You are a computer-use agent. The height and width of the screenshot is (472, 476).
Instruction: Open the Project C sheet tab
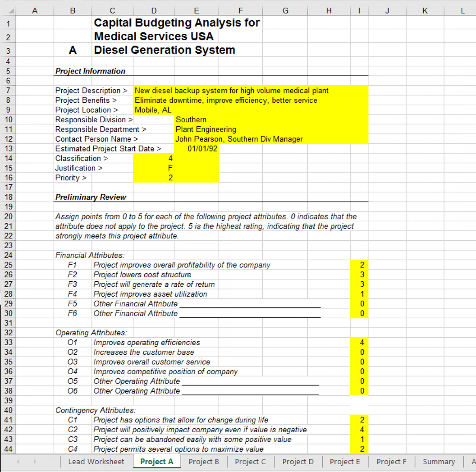[250, 462]
